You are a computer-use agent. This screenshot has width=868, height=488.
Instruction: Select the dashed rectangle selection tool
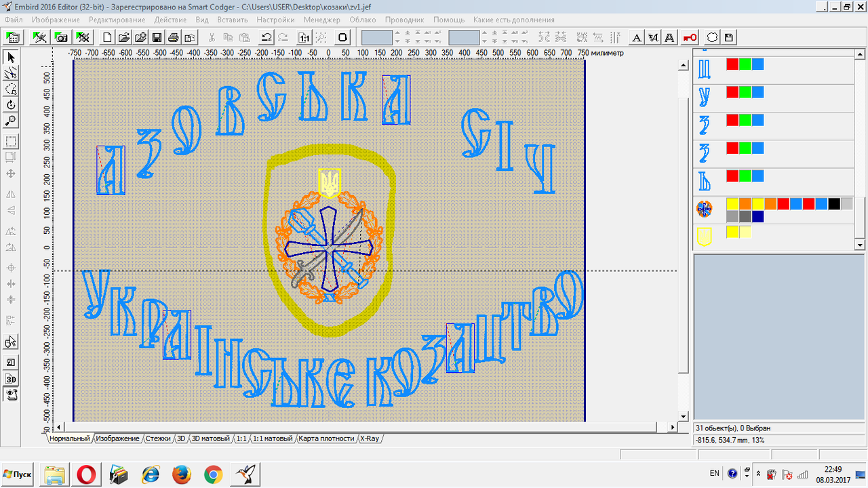coord(11,142)
